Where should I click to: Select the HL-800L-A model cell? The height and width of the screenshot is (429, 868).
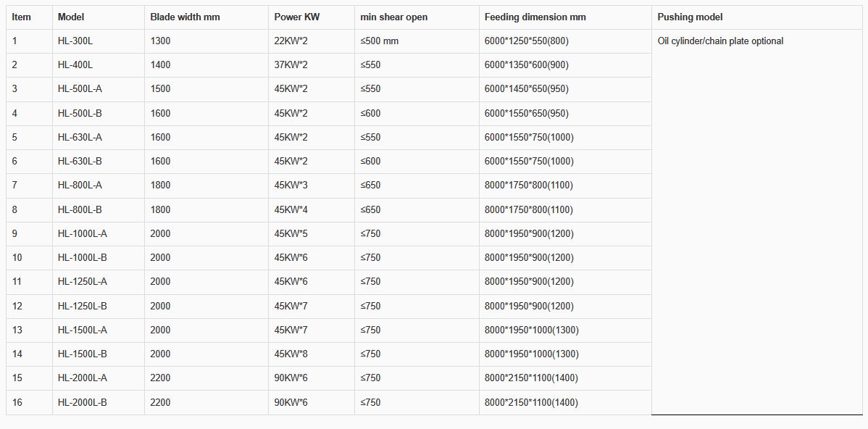[x=80, y=186]
